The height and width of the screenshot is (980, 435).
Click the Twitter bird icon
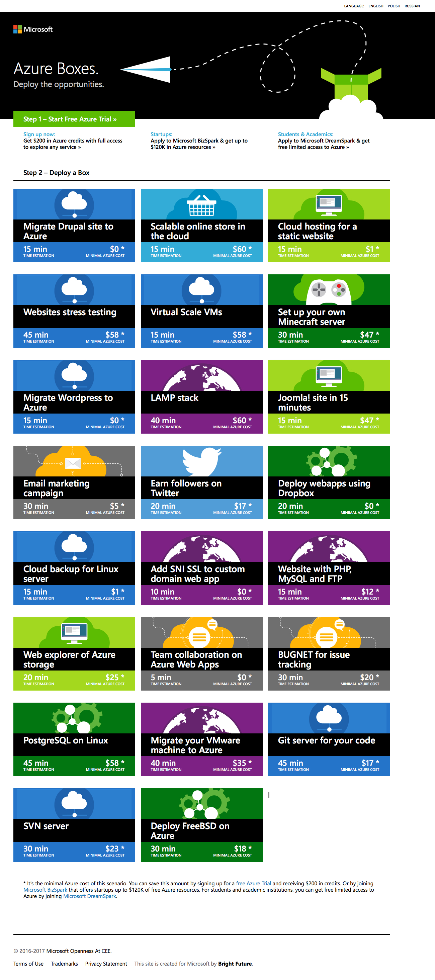point(201,461)
